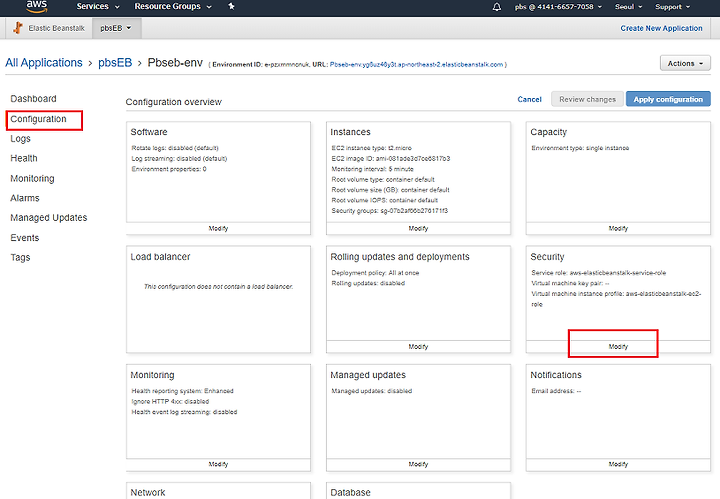The height and width of the screenshot is (499, 720).
Task: Click the AWS logo
Action: click(36, 6)
